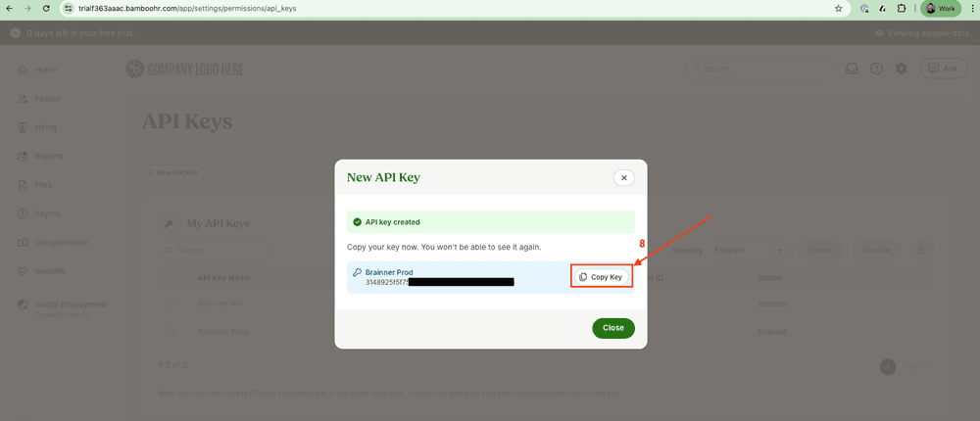This screenshot has width=980, height=421.
Task: Click the New API Key button
Action: (173, 173)
